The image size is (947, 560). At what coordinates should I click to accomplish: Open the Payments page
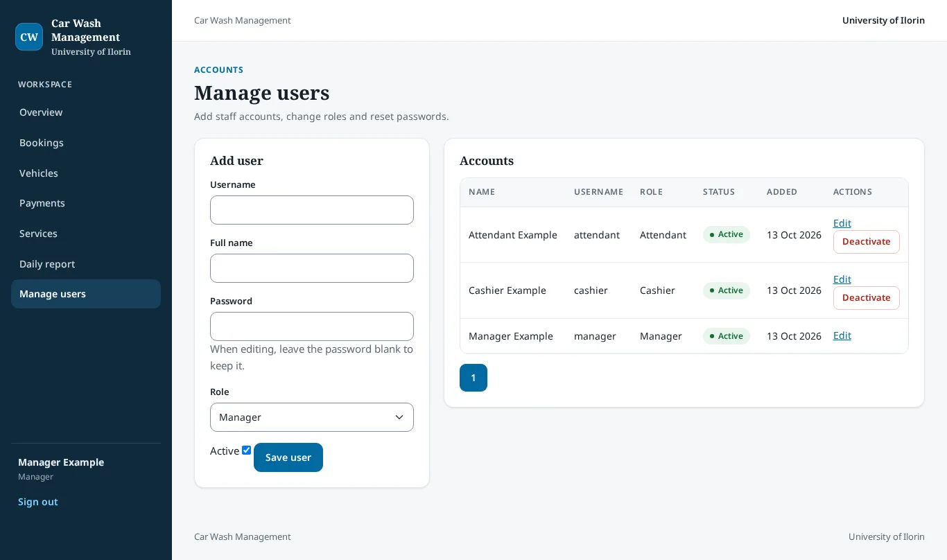click(x=86, y=203)
